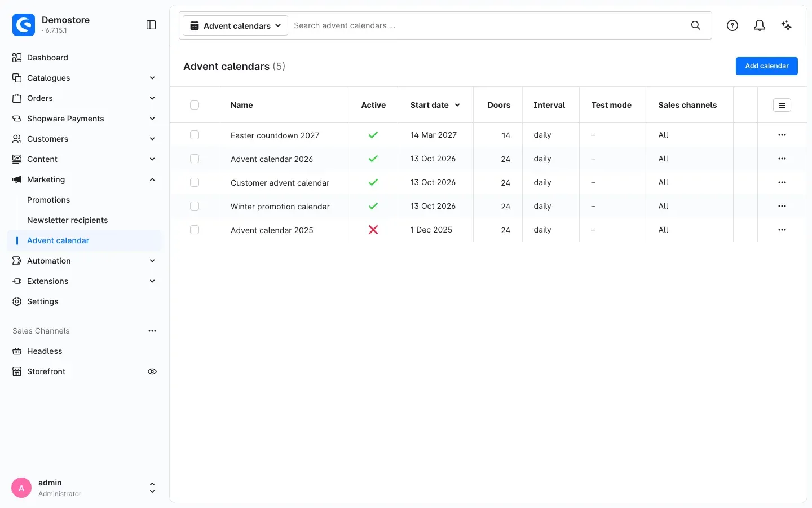Image resolution: width=812 pixels, height=508 pixels.
Task: Open the column settings list icon
Action: pyautogui.click(x=782, y=105)
